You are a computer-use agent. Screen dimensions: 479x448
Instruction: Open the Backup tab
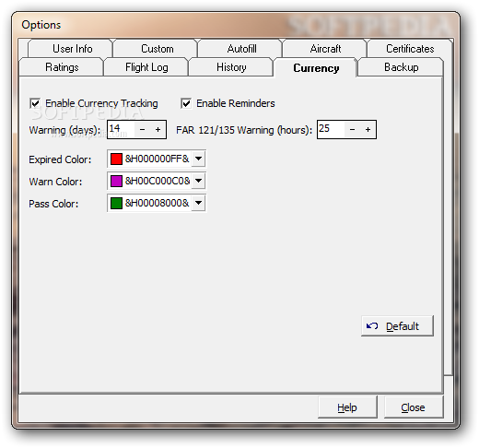401,67
